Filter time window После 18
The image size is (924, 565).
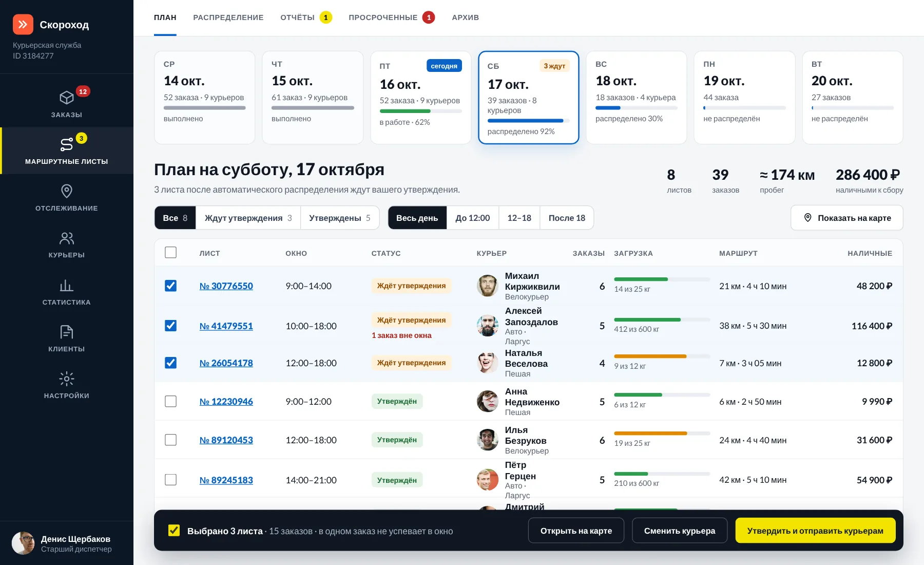[x=567, y=218]
